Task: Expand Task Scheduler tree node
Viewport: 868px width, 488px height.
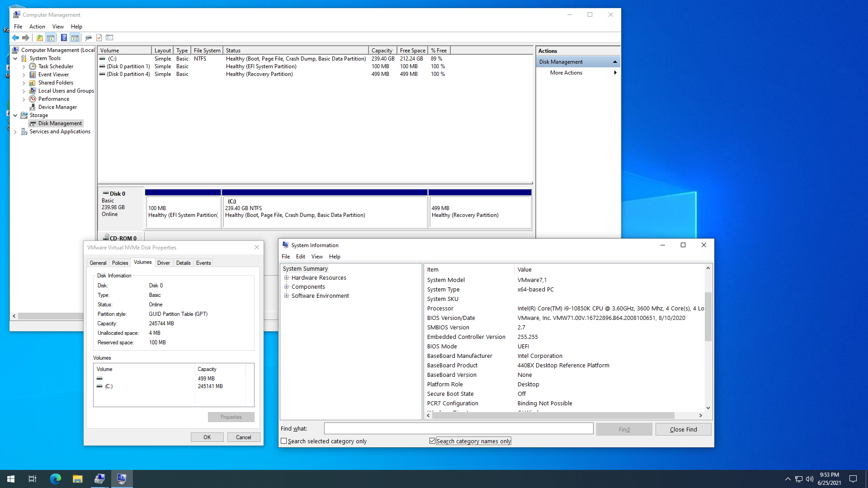Action: click(24, 66)
